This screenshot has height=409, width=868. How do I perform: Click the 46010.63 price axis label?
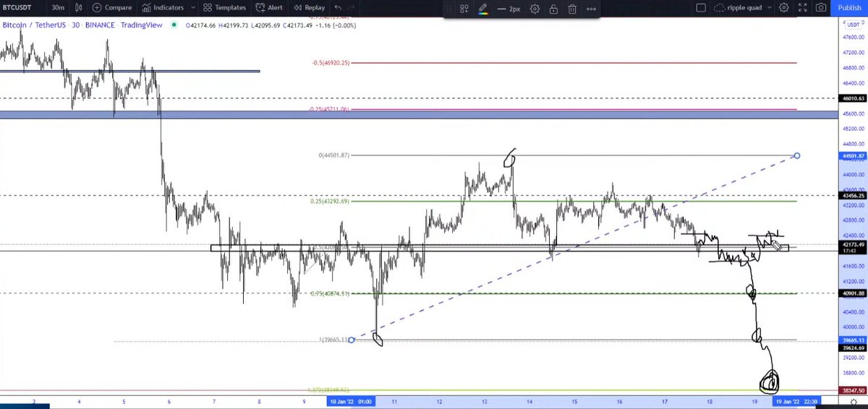(851, 98)
